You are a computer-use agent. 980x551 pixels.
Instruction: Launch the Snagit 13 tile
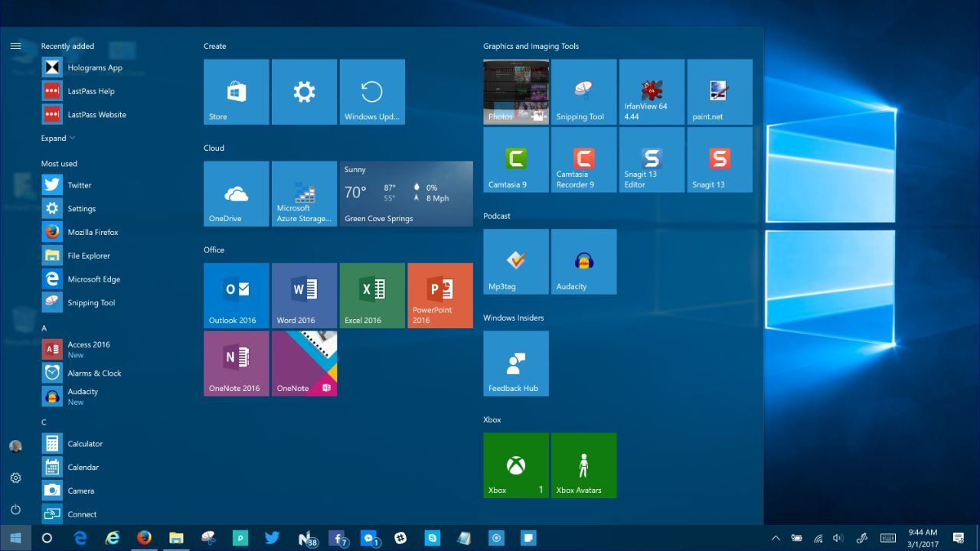[x=720, y=160]
